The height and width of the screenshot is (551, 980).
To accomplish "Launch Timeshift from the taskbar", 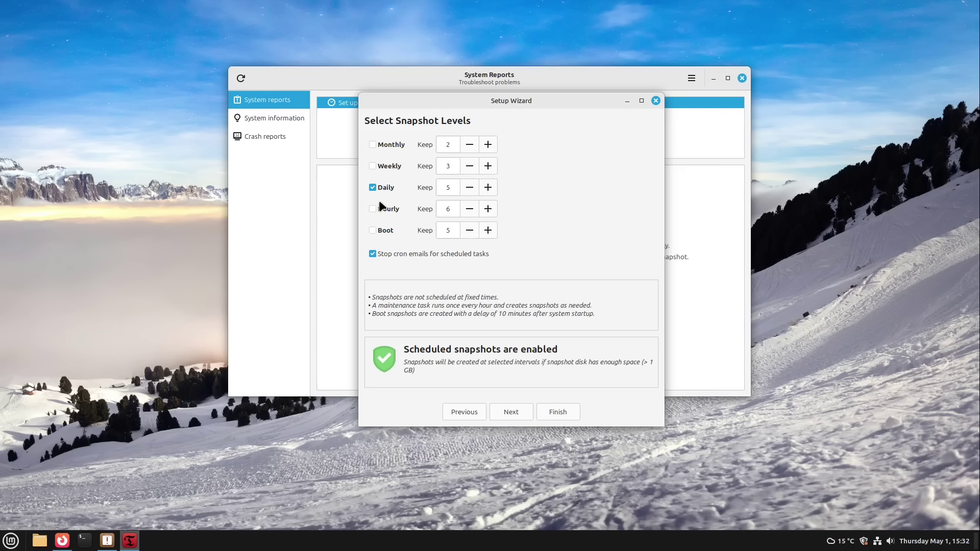I will click(129, 540).
